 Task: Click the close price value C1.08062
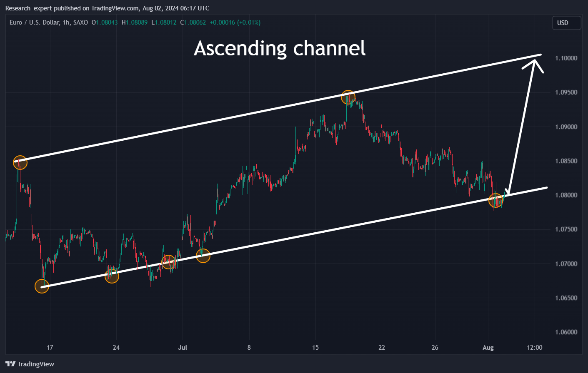coord(193,22)
